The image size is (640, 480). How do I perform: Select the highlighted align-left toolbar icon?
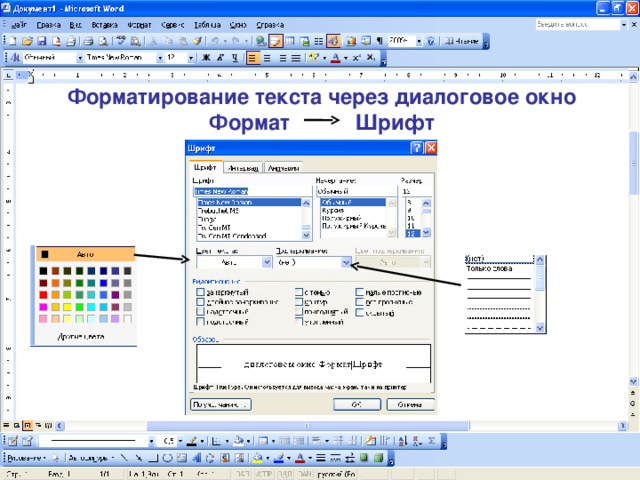coord(252,58)
